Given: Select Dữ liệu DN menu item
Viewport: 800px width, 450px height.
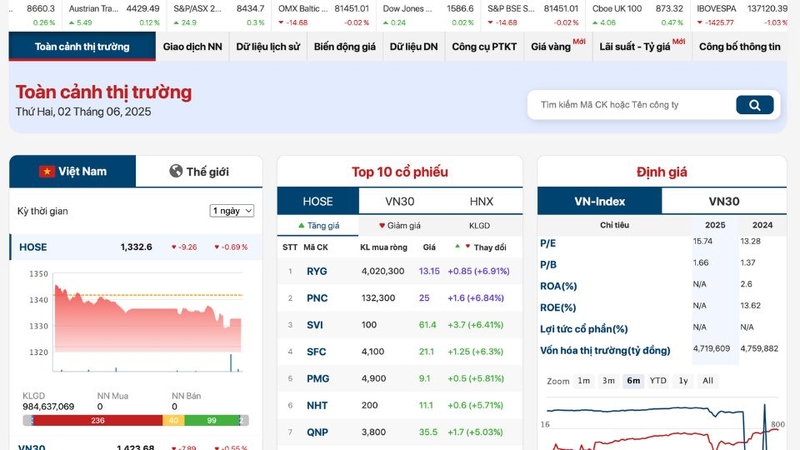Looking at the screenshot, I should click(414, 46).
